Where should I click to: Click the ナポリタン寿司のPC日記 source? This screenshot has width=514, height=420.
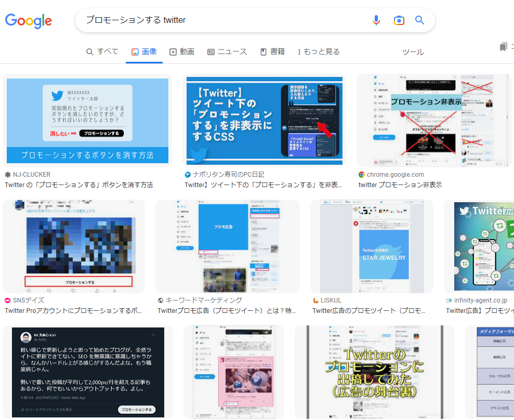(x=228, y=175)
